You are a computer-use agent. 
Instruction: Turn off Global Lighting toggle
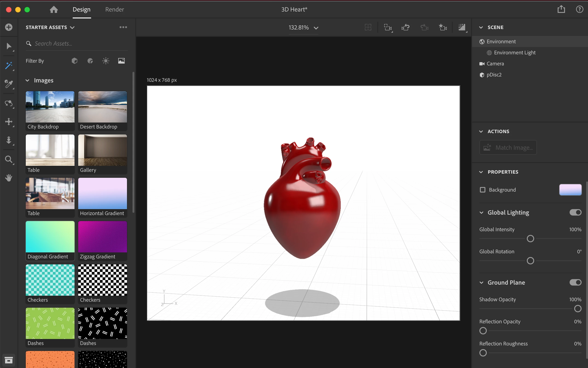pos(575,212)
